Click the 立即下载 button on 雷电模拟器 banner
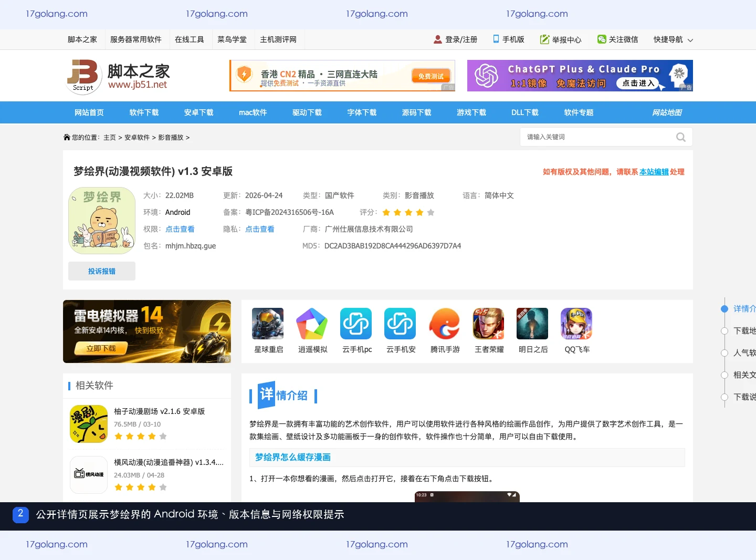Viewport: 756px width, 560px height. point(101,348)
